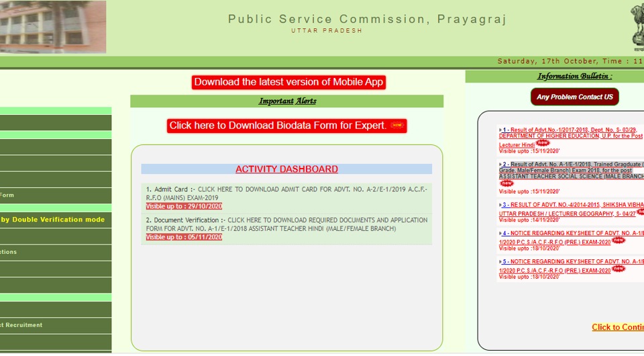Click the arrow bullet before bulletin item 1

(500, 130)
